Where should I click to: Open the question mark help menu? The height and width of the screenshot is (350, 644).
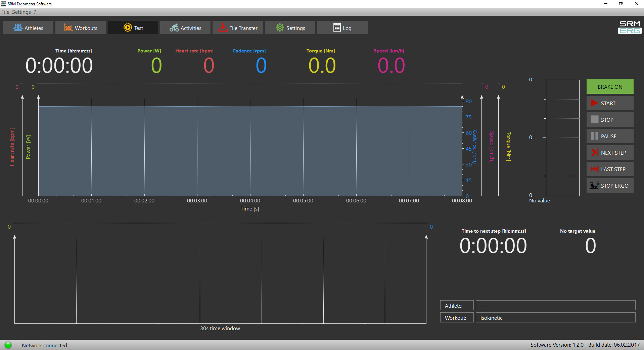pos(35,12)
